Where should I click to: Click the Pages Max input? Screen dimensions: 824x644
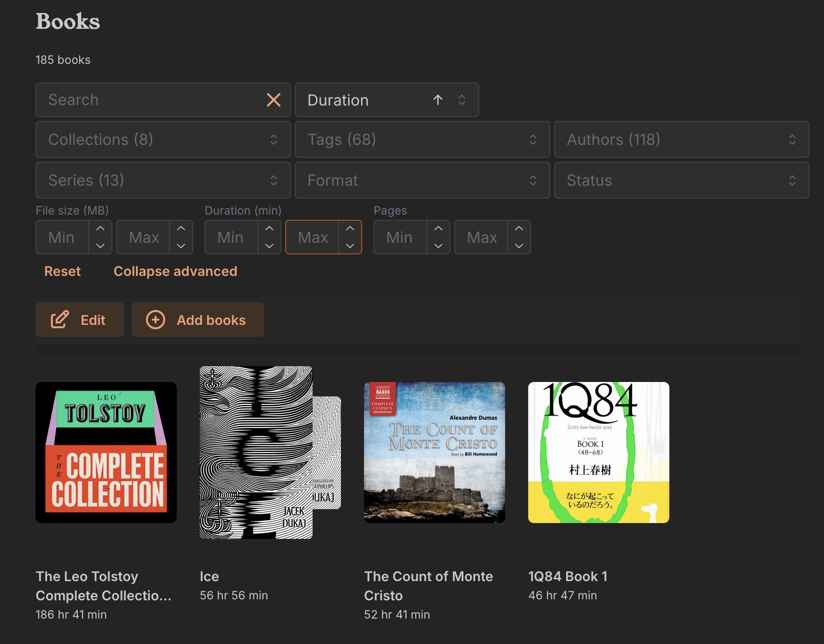pyautogui.click(x=481, y=237)
